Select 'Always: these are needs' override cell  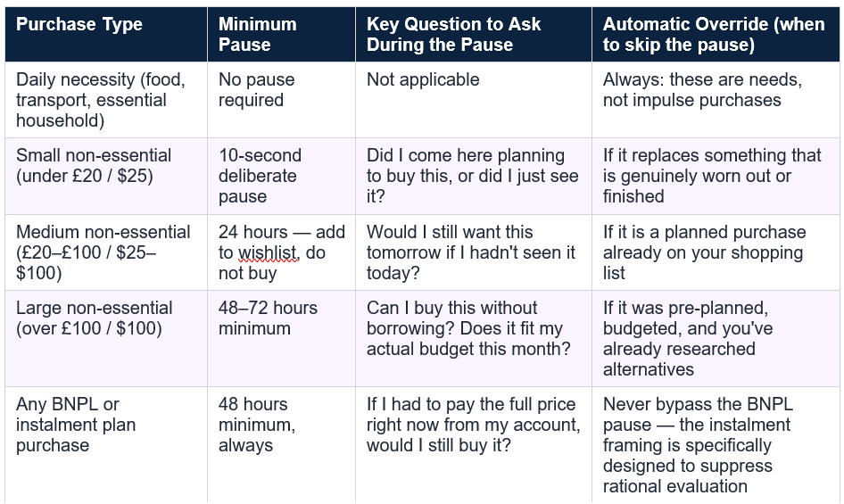tap(716, 100)
